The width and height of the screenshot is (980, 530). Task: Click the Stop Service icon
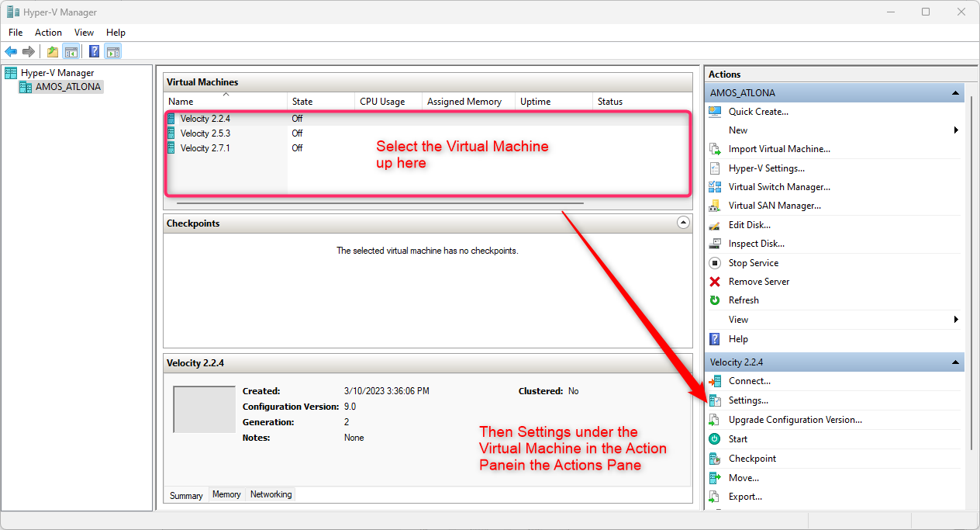tap(715, 263)
